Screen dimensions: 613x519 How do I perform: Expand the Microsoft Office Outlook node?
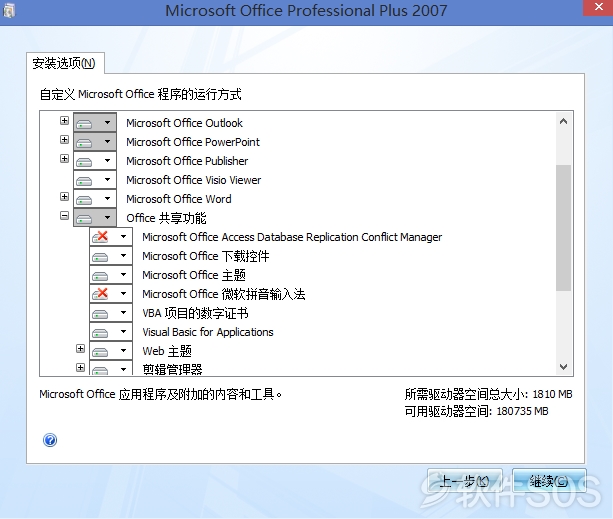click(x=65, y=120)
